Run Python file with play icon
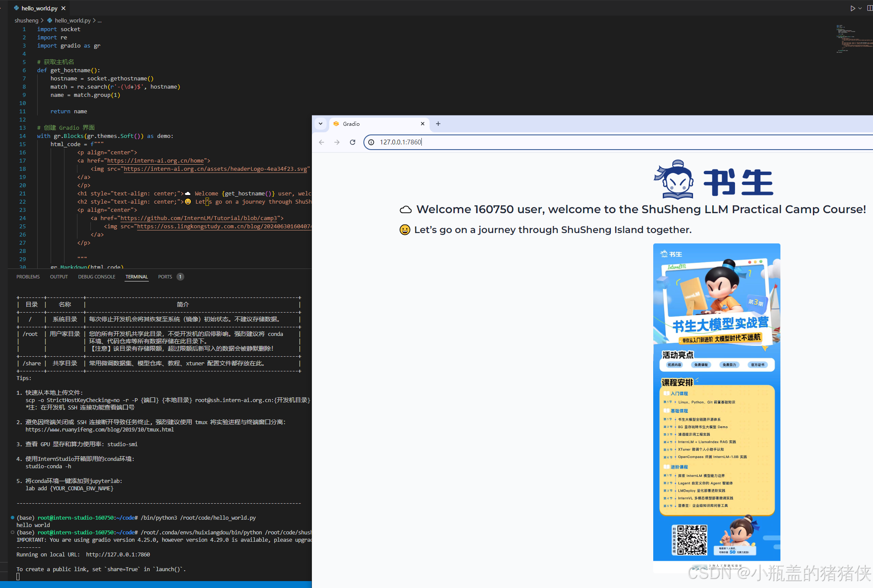The width and height of the screenshot is (873, 588). pos(852,8)
